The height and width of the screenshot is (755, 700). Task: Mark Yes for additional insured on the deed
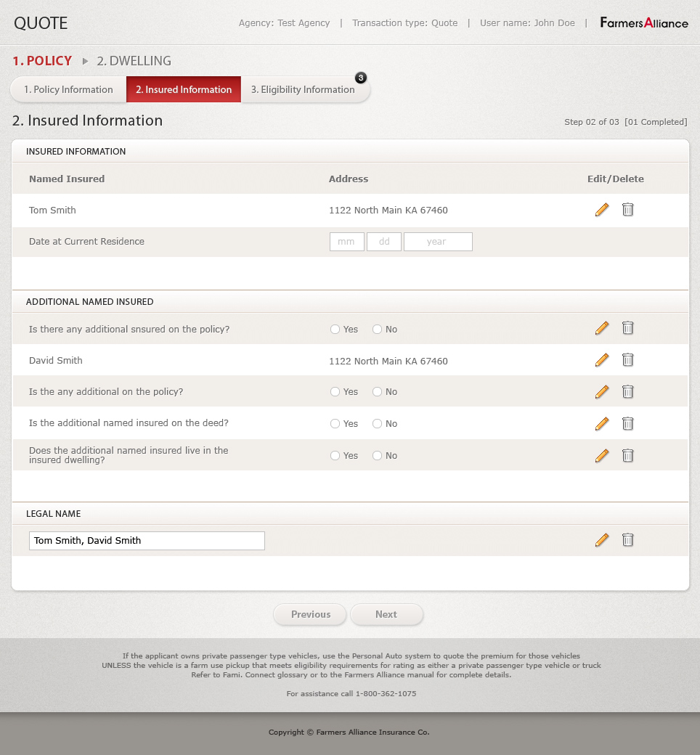tap(335, 424)
